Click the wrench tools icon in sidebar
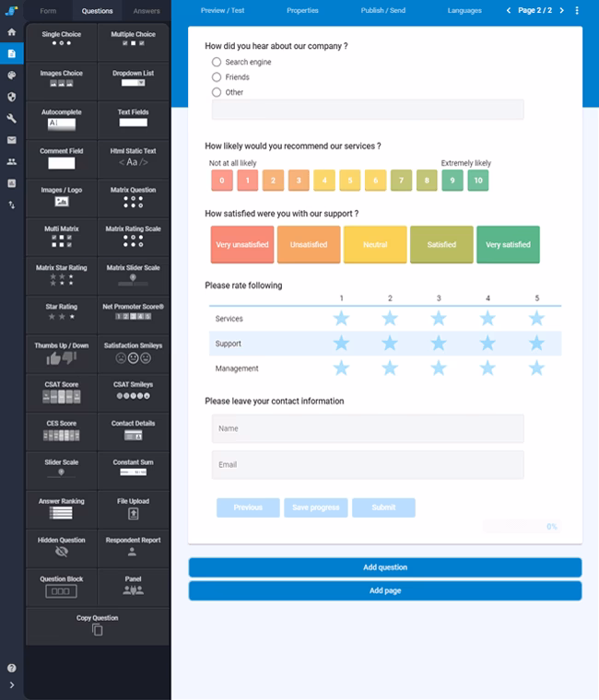 point(12,118)
